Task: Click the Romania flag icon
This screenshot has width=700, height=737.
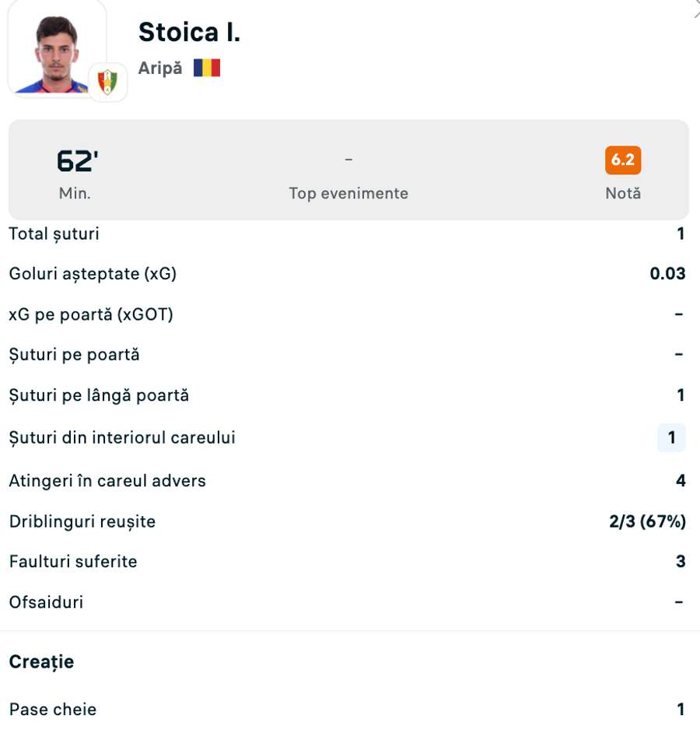Action: [208, 67]
